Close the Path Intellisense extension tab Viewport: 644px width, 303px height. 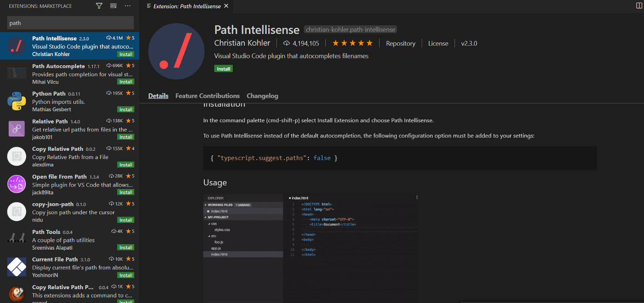(x=225, y=6)
